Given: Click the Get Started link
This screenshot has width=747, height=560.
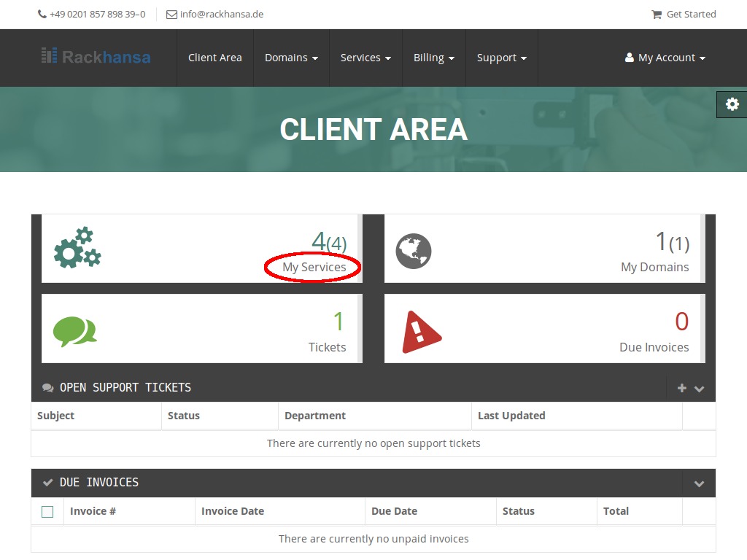Looking at the screenshot, I should pos(691,15).
